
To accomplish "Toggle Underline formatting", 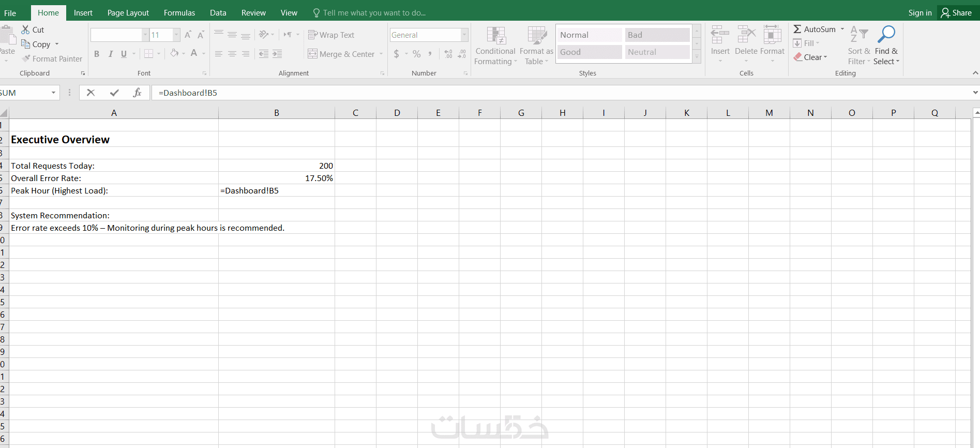I will (x=124, y=54).
